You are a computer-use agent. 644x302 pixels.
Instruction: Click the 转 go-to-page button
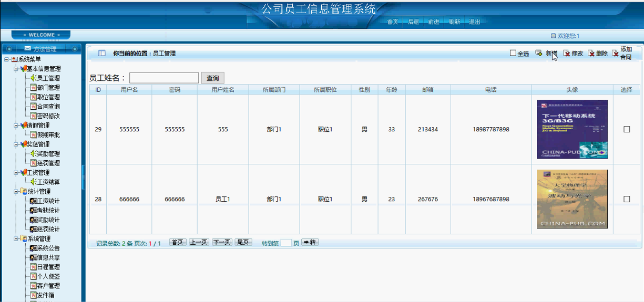pyautogui.click(x=310, y=242)
